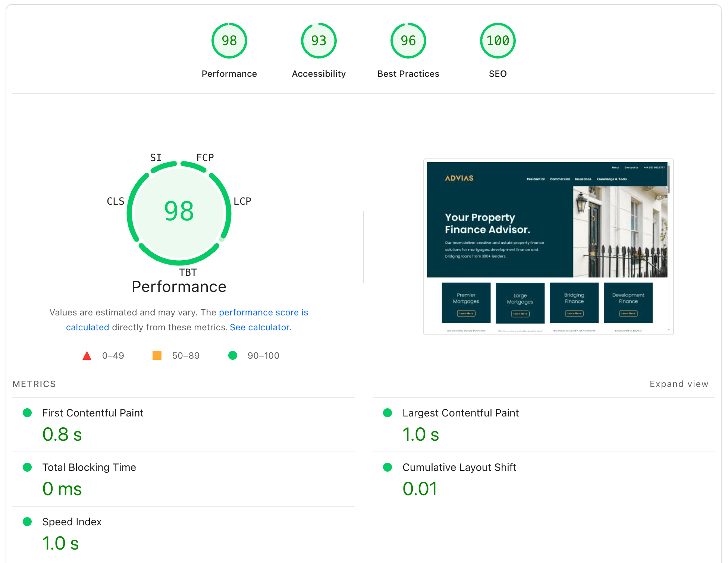Click the green circle 90–100 legend icon
The height and width of the screenshot is (563, 728).
pyautogui.click(x=233, y=355)
